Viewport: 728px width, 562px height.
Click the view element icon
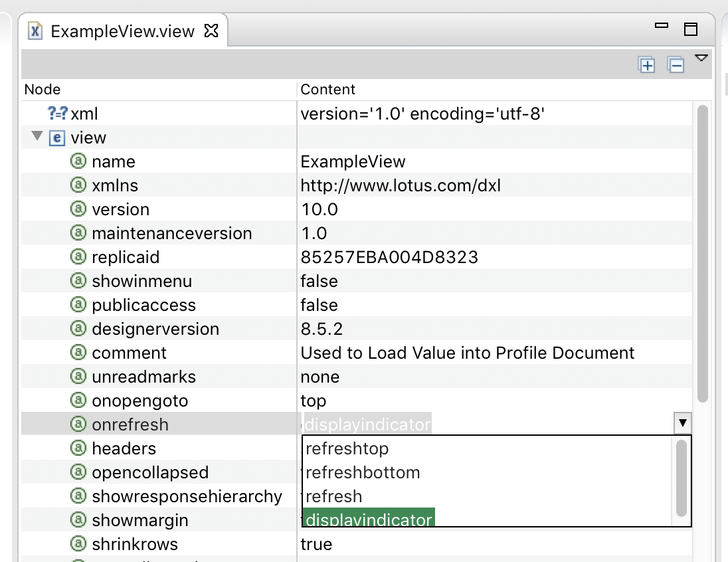point(58,138)
